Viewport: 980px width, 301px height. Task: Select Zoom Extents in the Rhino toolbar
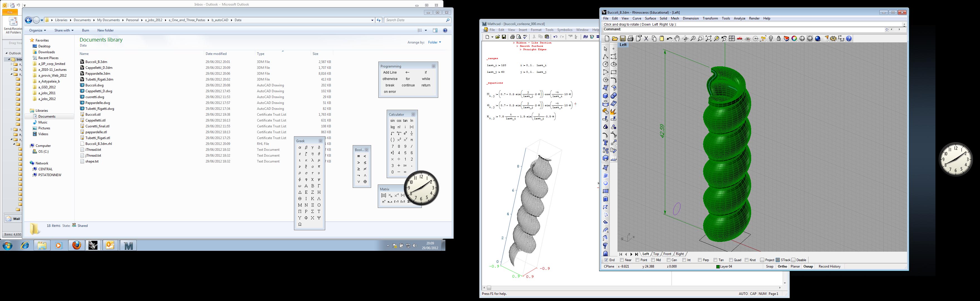click(x=708, y=38)
